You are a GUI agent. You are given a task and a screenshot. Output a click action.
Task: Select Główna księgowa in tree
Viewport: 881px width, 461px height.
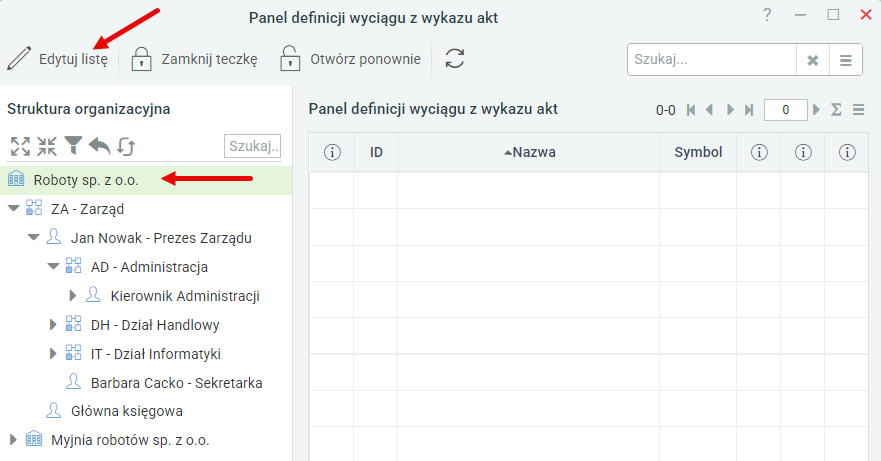pos(126,412)
